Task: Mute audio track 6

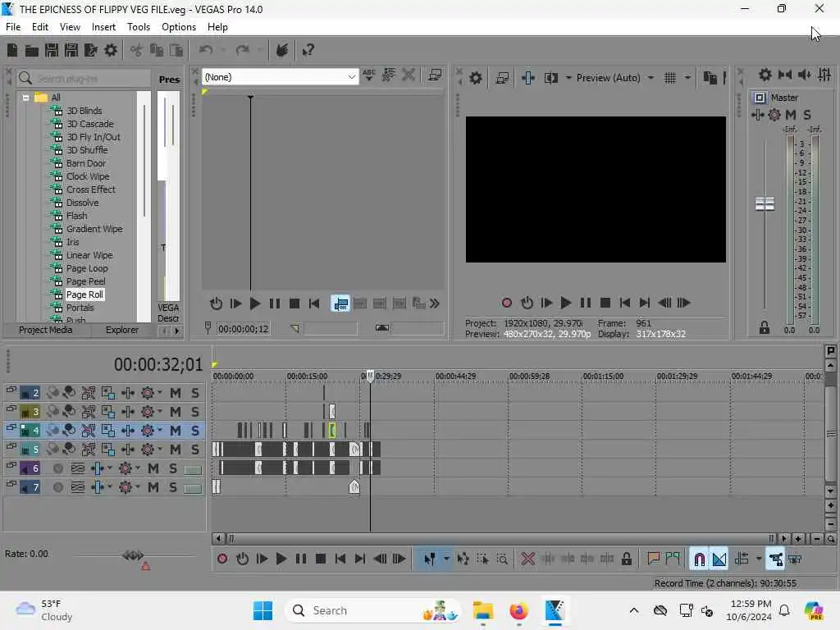Action: (x=153, y=468)
